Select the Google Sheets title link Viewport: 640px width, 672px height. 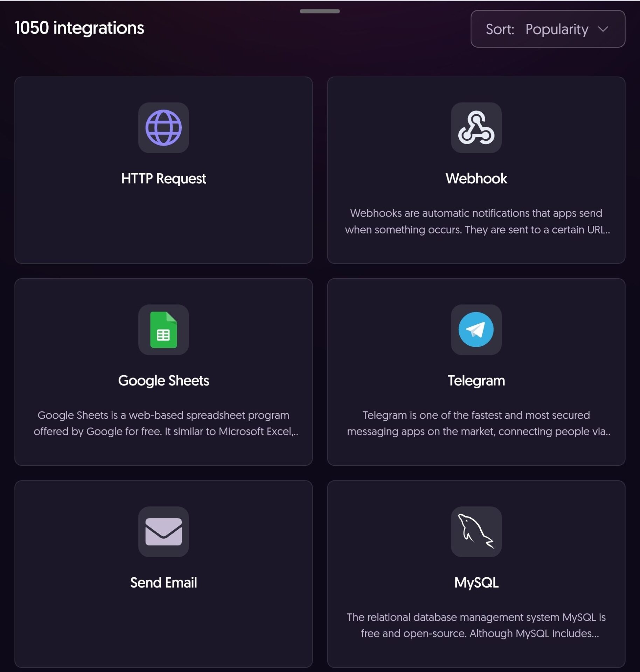[164, 380]
